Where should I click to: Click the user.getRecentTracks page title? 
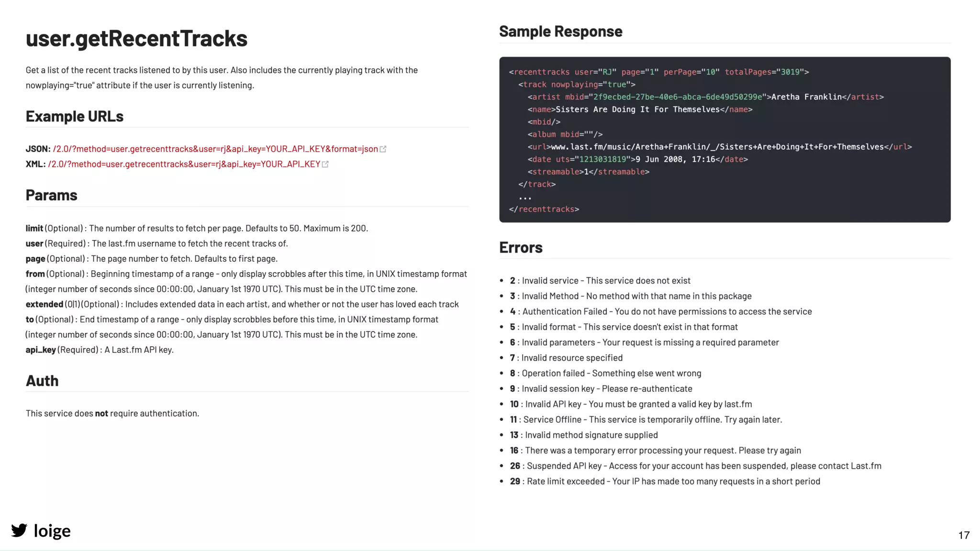click(136, 38)
